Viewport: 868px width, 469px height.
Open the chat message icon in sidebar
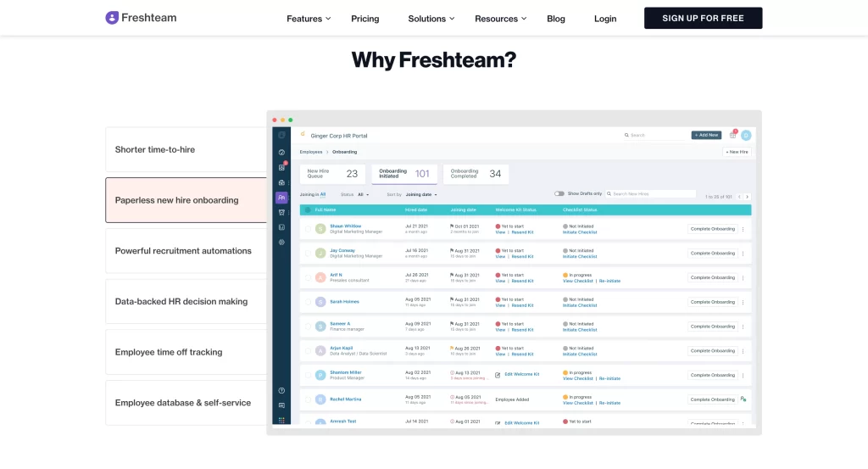click(x=281, y=405)
